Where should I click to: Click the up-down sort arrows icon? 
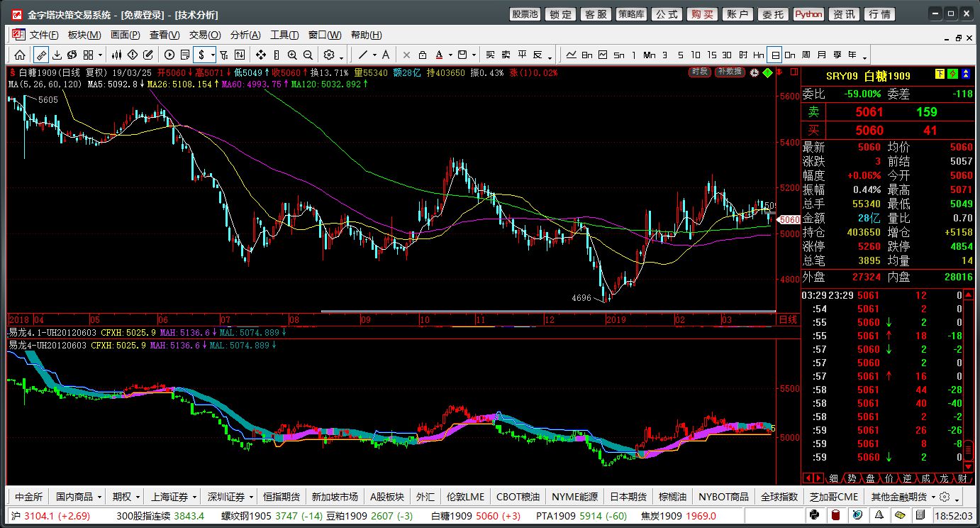click(x=240, y=55)
